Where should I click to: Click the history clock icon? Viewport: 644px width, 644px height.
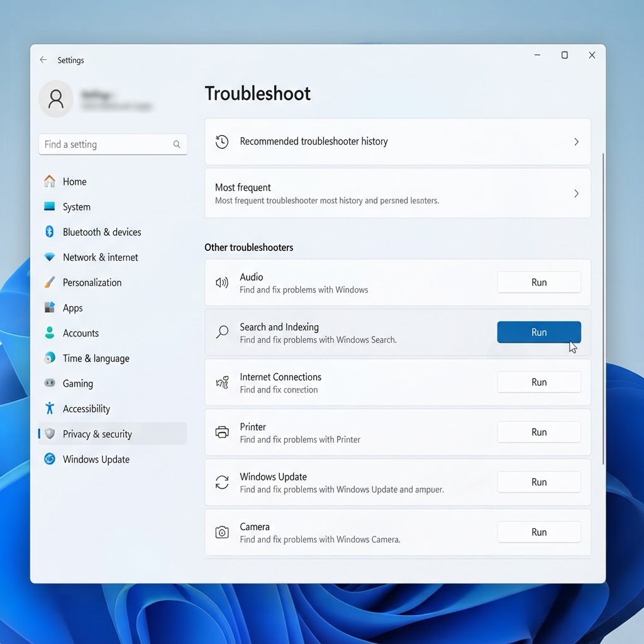[x=222, y=142]
